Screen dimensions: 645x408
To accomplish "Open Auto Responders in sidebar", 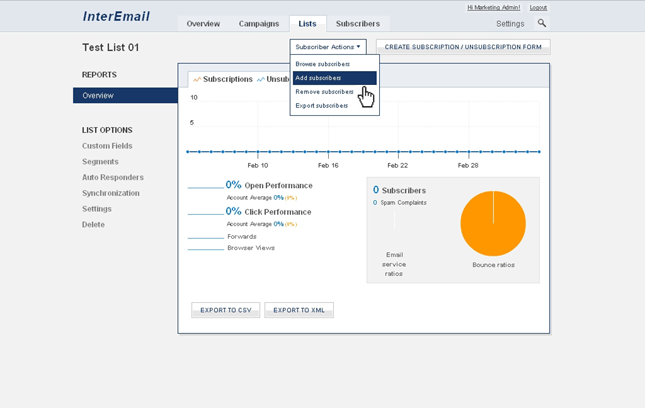I will click(112, 177).
